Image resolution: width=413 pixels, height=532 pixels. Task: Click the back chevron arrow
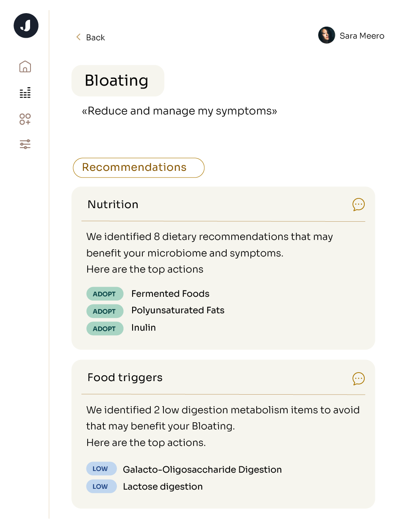pos(78,37)
